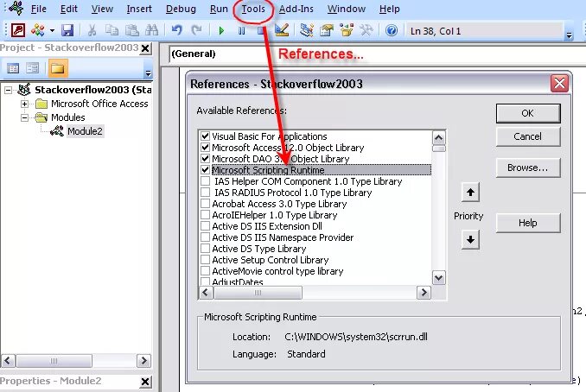
Task: Open the Object Browser icon
Action: 347,30
